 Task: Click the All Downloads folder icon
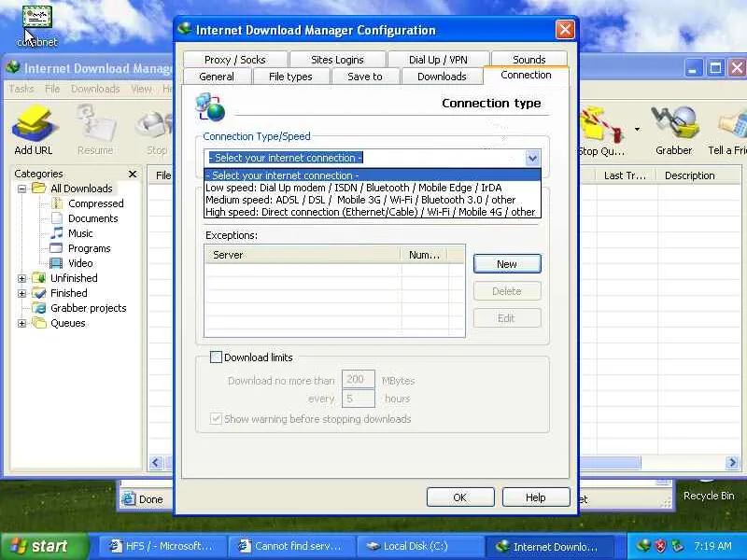(x=39, y=189)
